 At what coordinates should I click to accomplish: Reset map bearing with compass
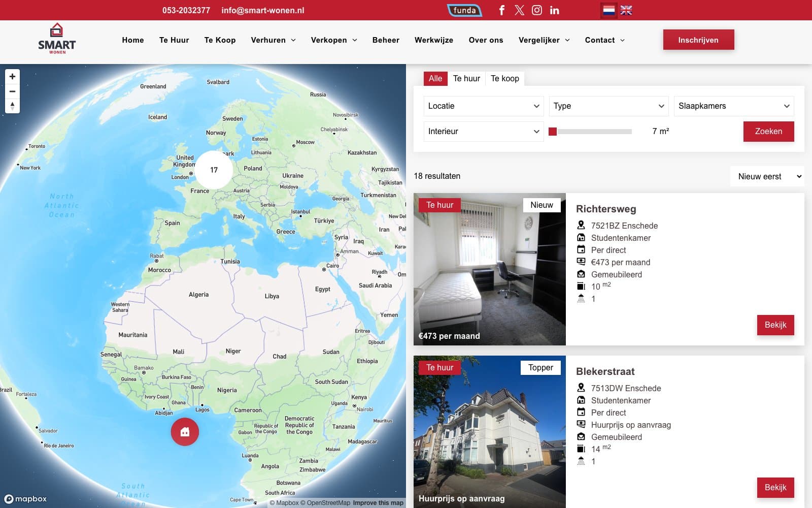coord(12,106)
